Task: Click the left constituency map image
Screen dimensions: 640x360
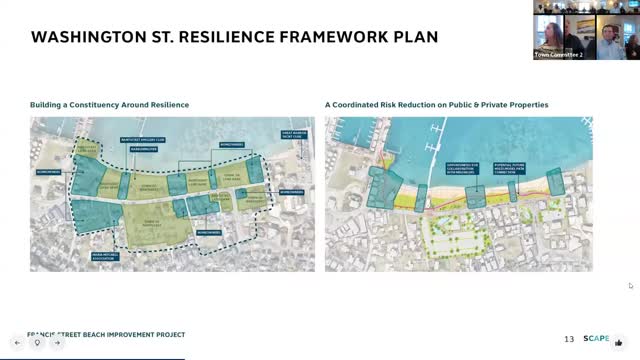Action: (172, 194)
